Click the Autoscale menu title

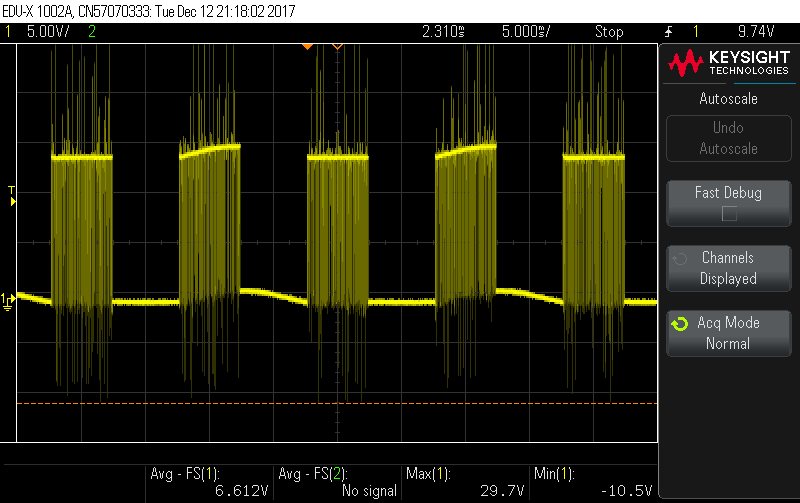coord(728,98)
